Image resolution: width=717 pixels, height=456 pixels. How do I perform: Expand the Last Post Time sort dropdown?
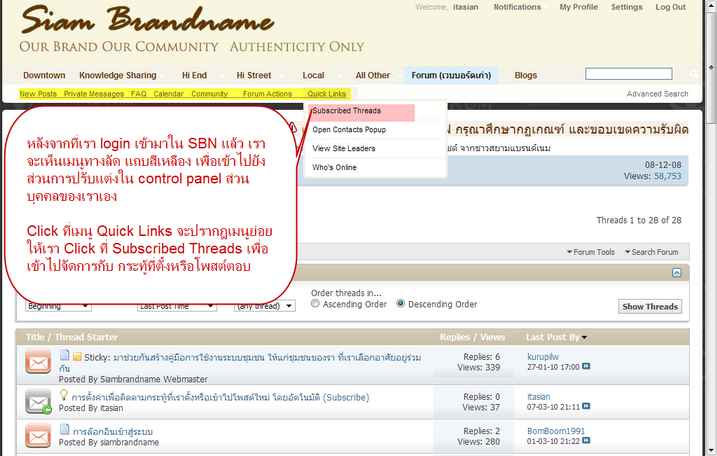[x=176, y=306]
